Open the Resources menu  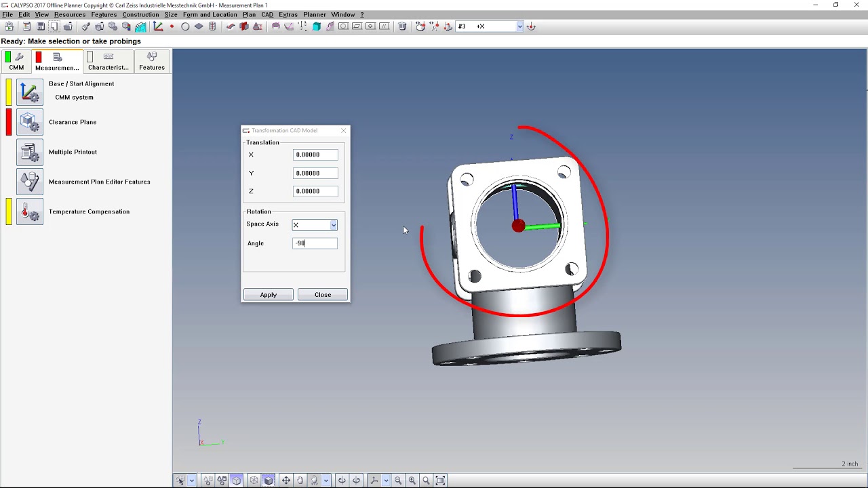pyautogui.click(x=70, y=14)
